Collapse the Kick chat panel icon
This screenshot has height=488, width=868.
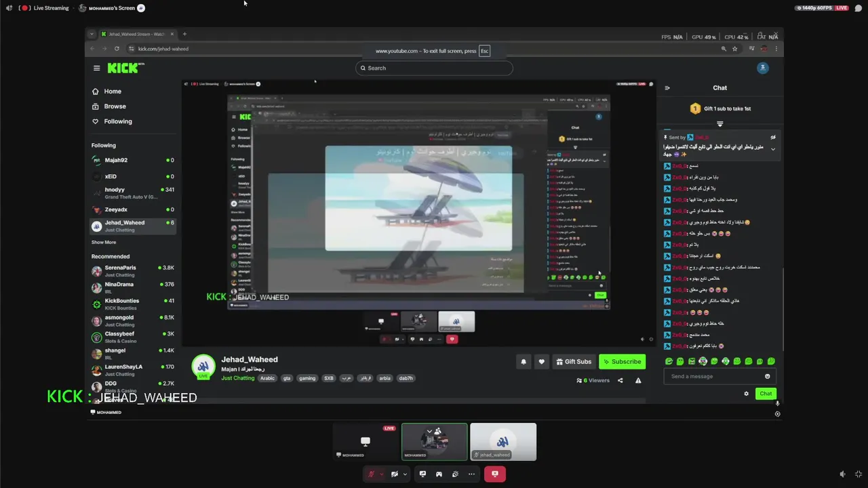[x=667, y=88]
